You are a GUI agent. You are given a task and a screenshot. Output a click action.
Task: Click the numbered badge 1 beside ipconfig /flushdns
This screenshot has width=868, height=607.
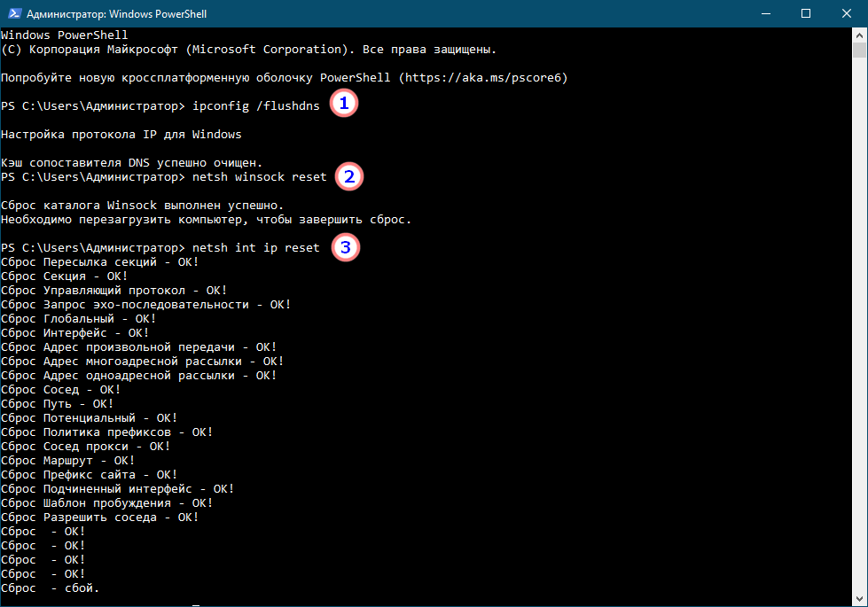tap(344, 105)
